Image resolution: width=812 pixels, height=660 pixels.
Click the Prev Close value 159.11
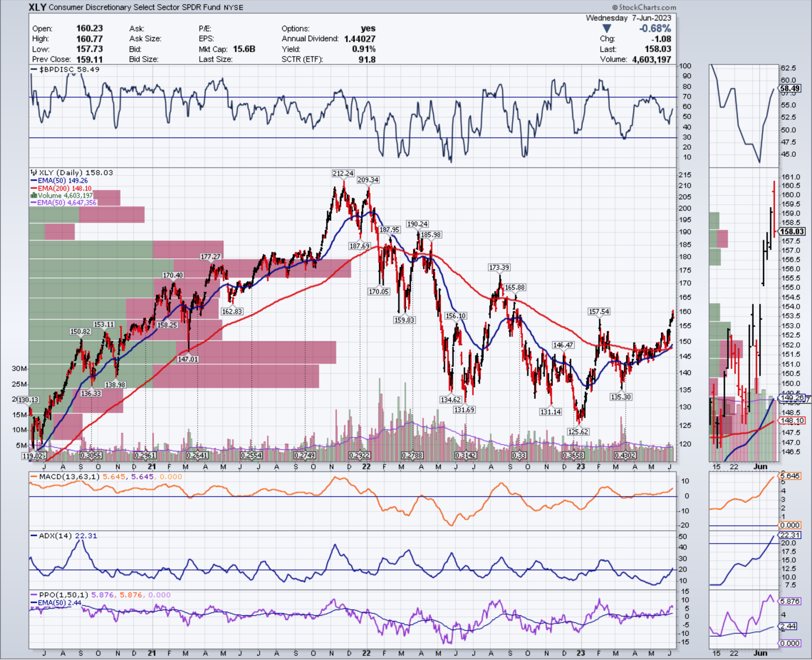(89, 59)
